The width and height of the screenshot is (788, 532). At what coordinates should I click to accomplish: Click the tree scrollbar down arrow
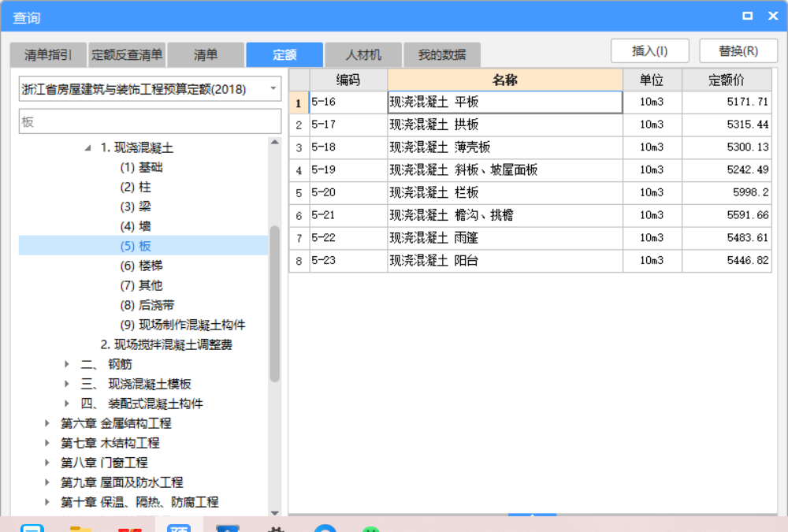coord(274,512)
